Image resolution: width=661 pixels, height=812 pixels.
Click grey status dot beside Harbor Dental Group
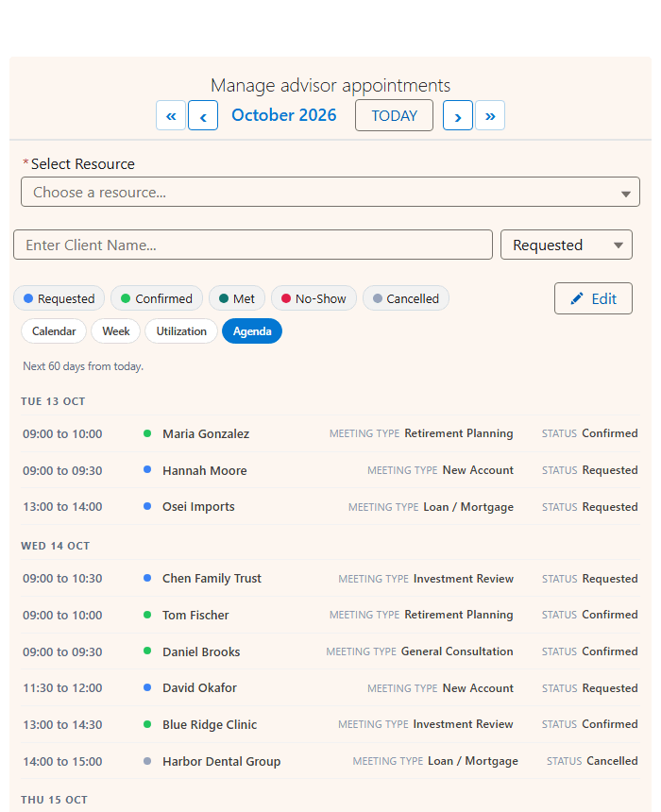147,761
